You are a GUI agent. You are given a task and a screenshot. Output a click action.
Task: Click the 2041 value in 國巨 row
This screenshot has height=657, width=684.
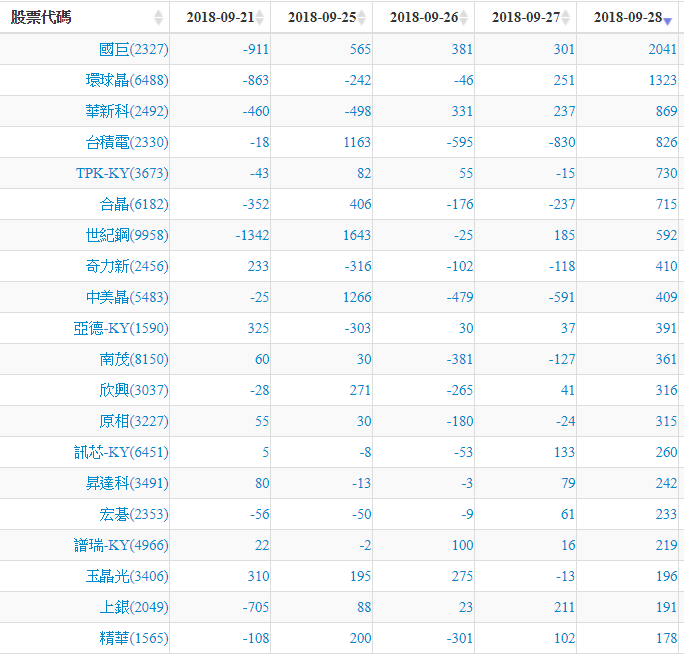(662, 50)
